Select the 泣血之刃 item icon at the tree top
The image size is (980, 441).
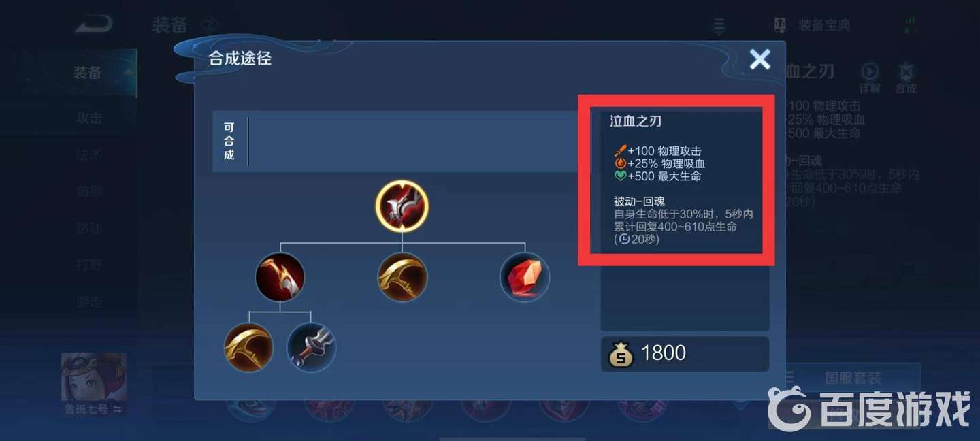click(x=402, y=206)
